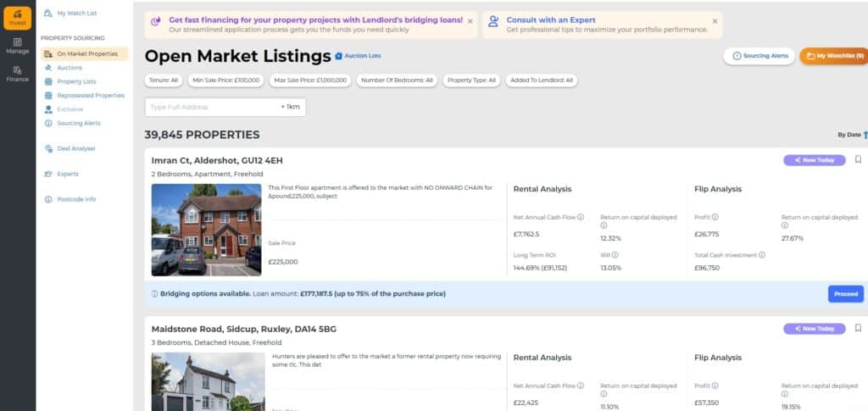Bookmark the Imran Ct Aldershot listing

coord(858,159)
